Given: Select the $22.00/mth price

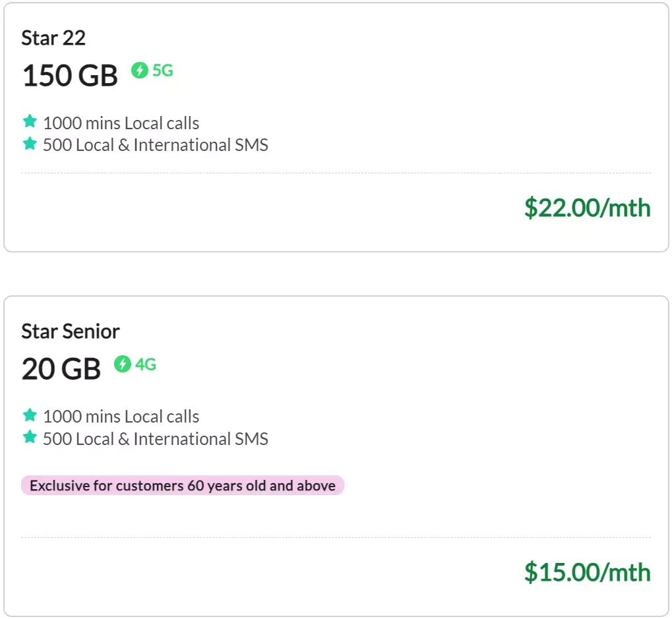Looking at the screenshot, I should tap(587, 208).
